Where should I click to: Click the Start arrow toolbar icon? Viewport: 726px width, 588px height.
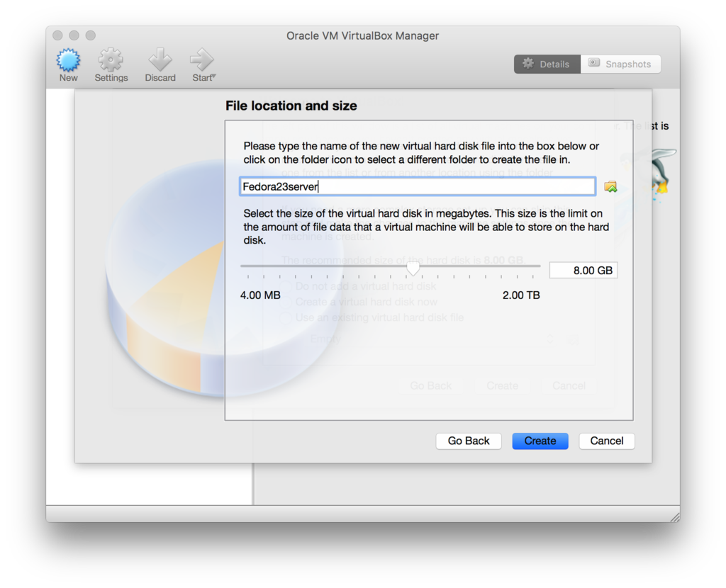click(201, 60)
